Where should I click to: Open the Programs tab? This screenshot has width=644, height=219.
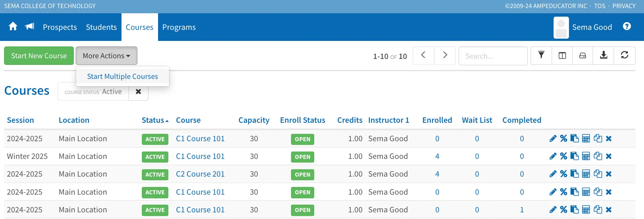[179, 27]
